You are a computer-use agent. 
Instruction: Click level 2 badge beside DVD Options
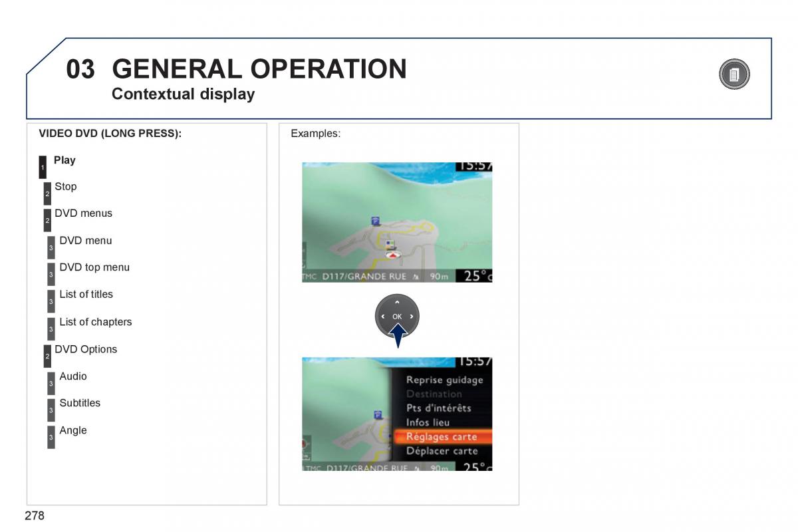[x=47, y=356]
